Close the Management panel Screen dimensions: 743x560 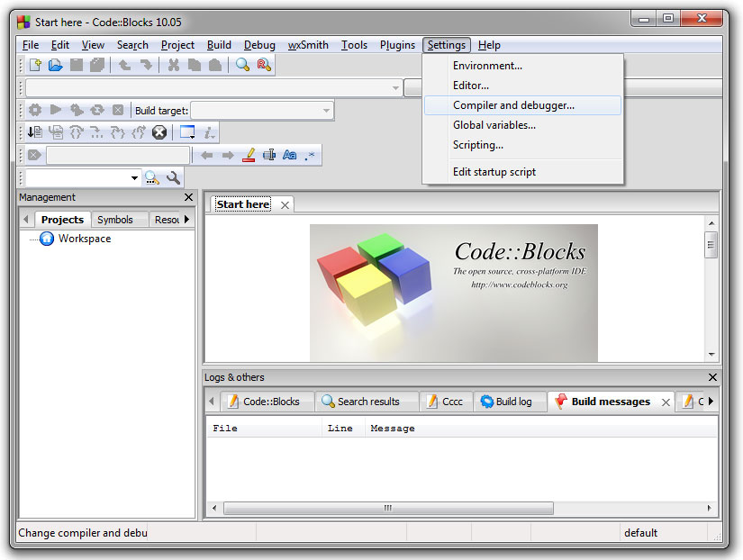coord(188,197)
